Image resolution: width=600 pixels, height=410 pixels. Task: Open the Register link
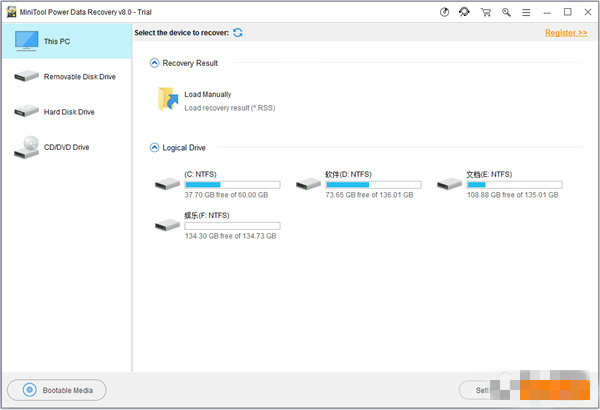click(566, 33)
